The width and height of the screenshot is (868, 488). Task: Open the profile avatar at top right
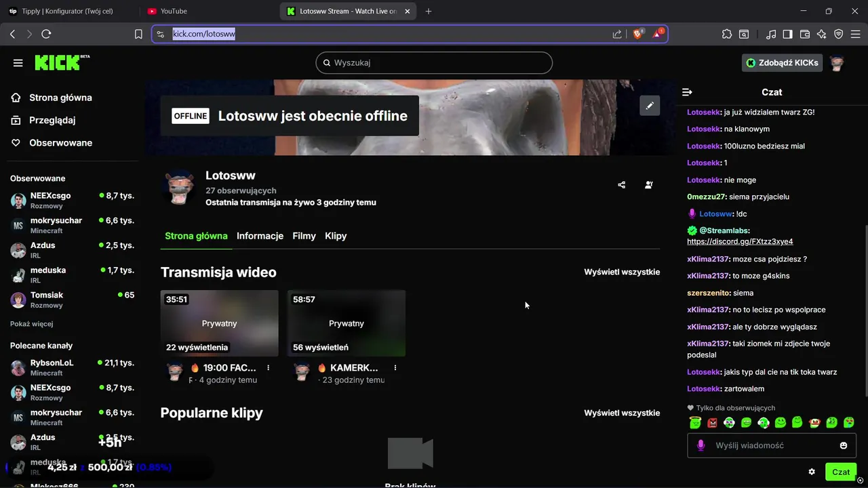(x=837, y=63)
